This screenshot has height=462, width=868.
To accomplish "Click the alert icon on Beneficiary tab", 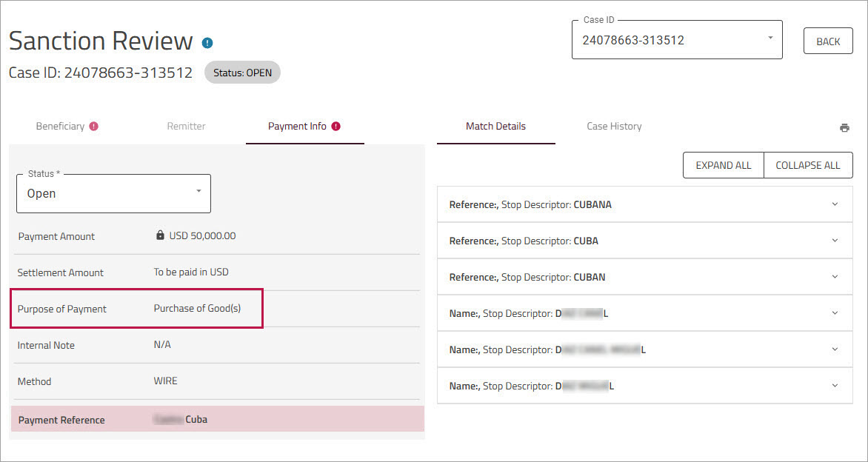I will point(94,127).
